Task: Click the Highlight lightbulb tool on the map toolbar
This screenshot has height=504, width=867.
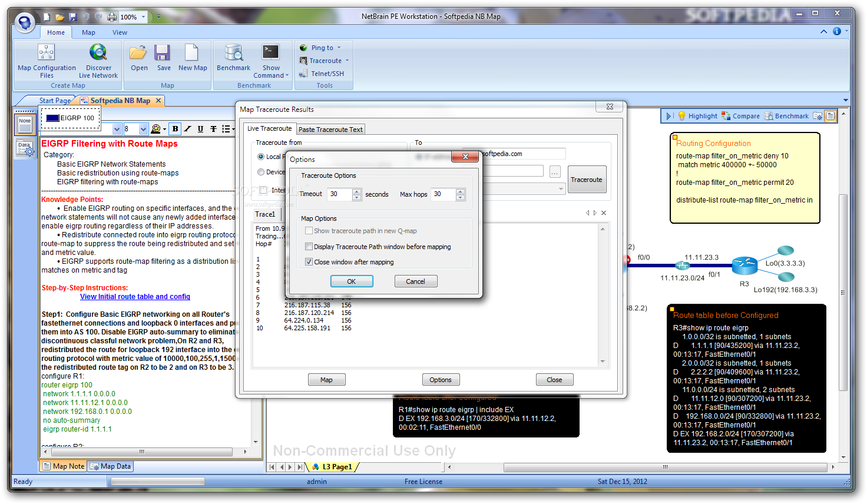Action: pos(698,116)
